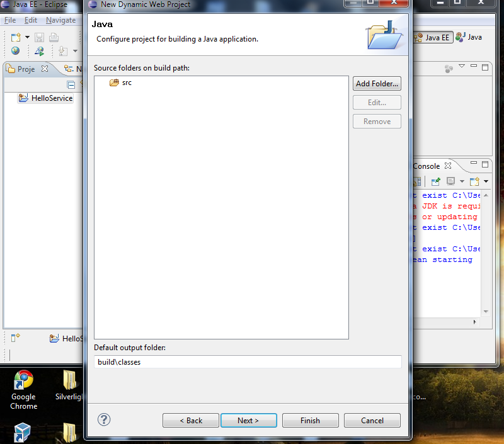
Task: Focus the Default output folder field
Action: coord(248,362)
